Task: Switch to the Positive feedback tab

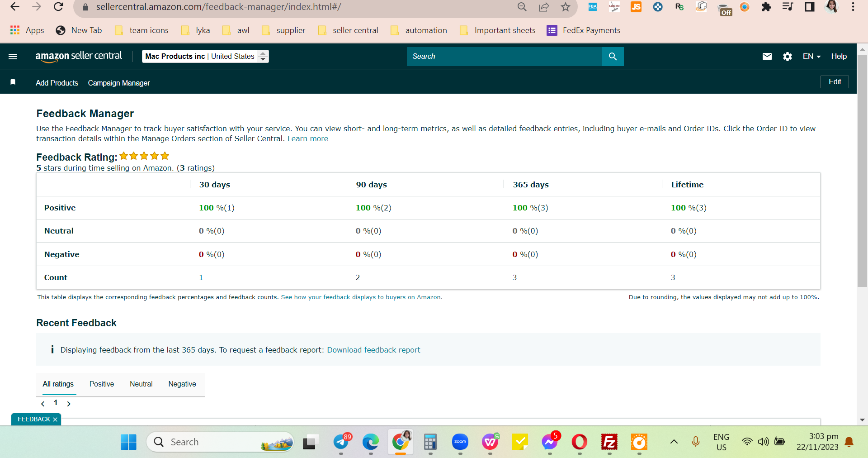Action: coord(102,384)
